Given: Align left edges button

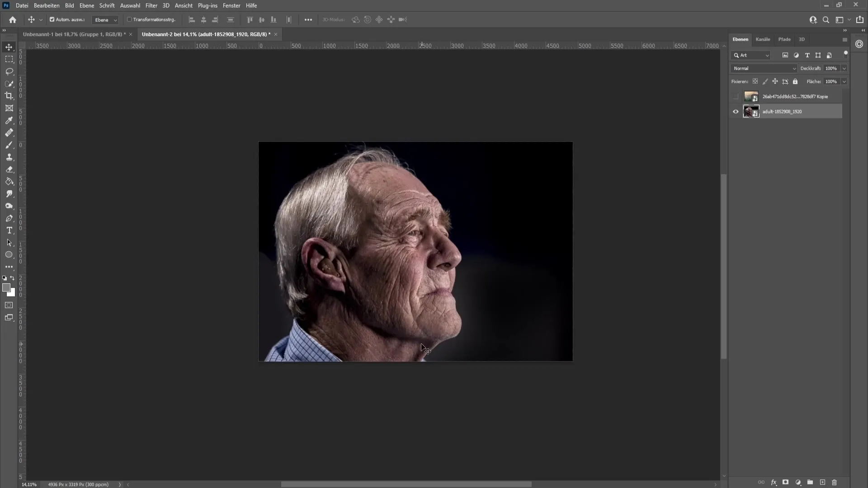Looking at the screenshot, I should pyautogui.click(x=192, y=19).
